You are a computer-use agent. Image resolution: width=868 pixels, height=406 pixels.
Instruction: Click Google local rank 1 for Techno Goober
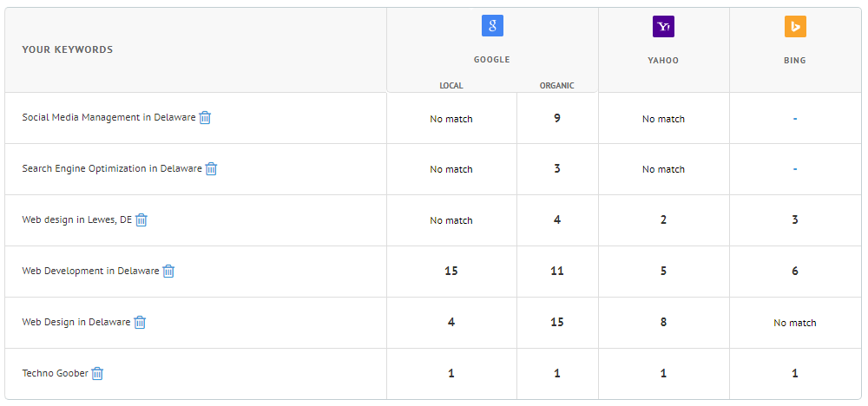[451, 373]
